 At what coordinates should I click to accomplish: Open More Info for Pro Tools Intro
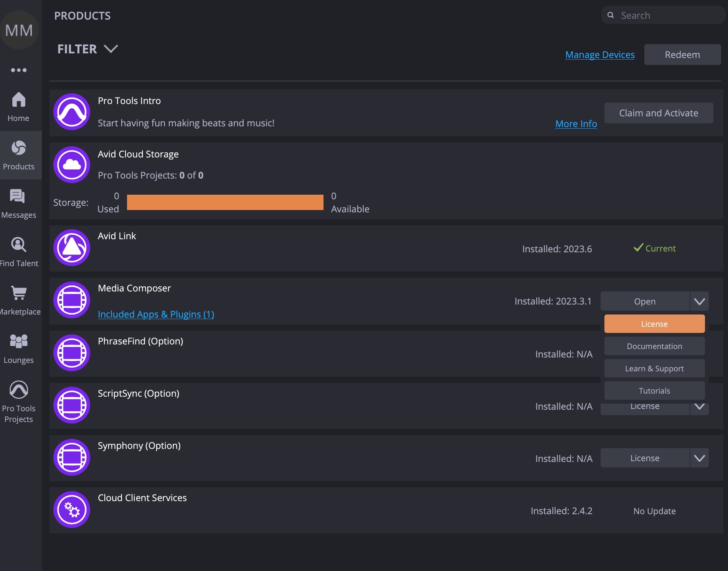click(576, 124)
